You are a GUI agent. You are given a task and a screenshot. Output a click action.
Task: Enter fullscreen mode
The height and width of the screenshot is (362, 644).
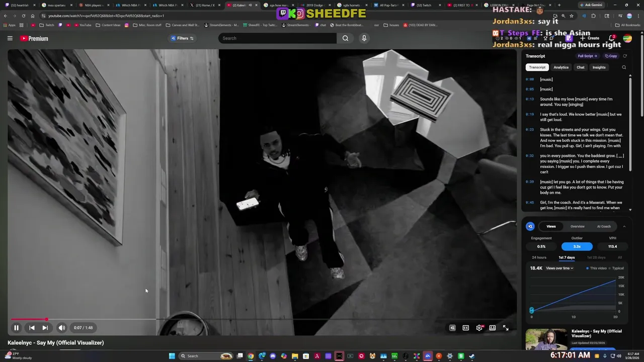(x=506, y=328)
